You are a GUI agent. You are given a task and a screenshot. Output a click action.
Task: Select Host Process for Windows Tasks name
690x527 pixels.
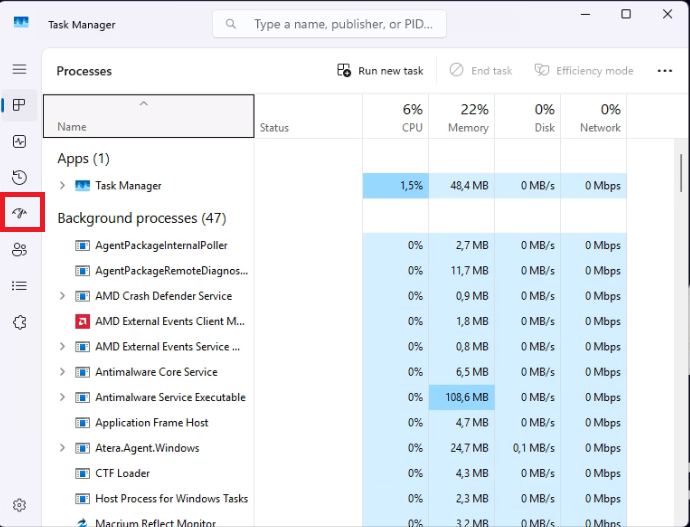[172, 499]
